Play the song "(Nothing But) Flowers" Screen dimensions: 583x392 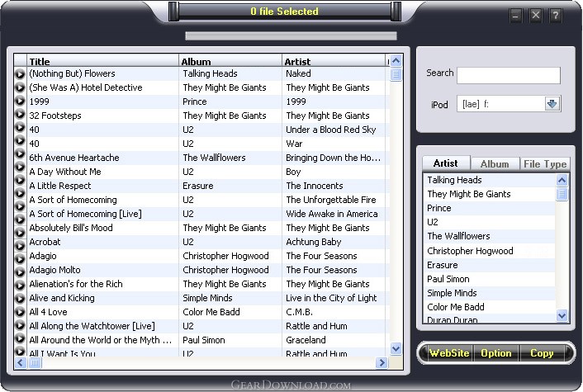click(x=20, y=74)
